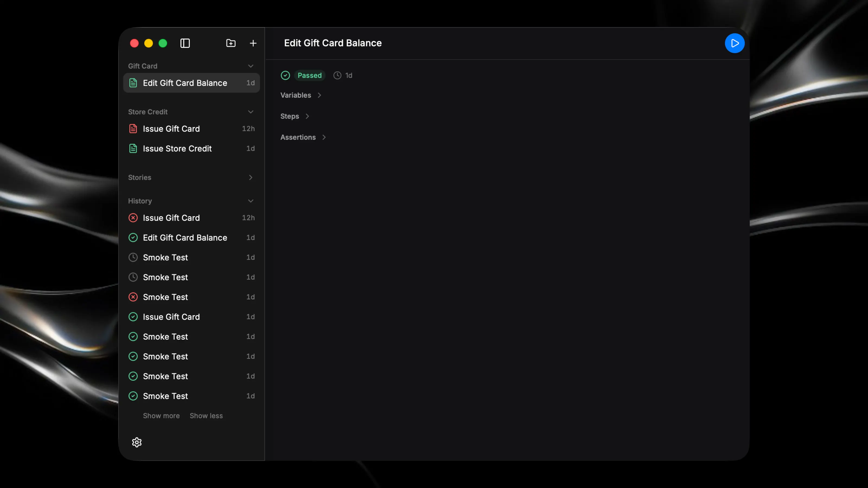Select Edit Gift Card Balance under Gift Card

(x=192, y=83)
